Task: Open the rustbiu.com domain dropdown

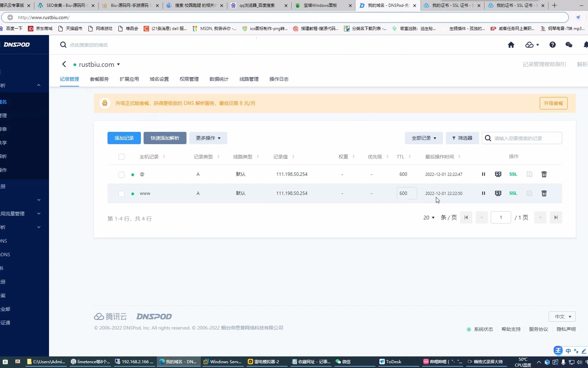Action: (x=118, y=64)
